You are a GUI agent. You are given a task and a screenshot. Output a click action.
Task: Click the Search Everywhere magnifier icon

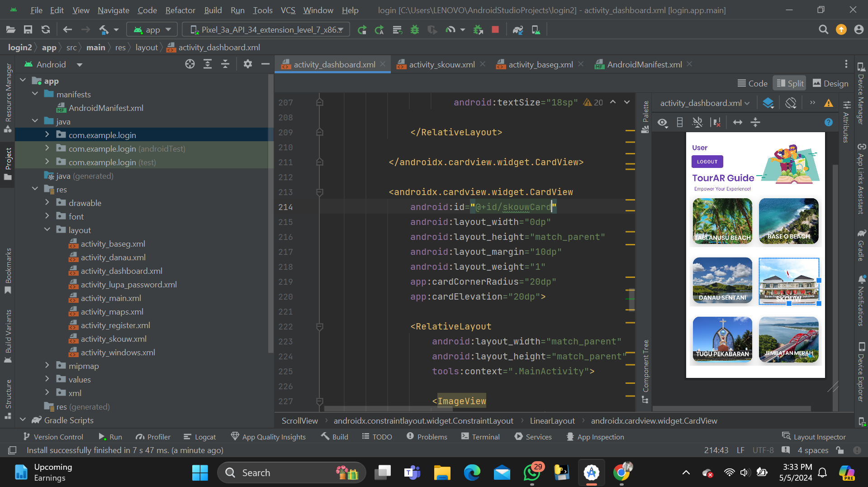[x=823, y=30]
